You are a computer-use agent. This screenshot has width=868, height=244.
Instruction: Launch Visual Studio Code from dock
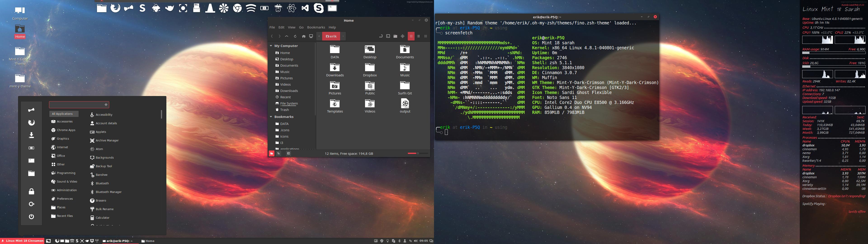pos(305,8)
